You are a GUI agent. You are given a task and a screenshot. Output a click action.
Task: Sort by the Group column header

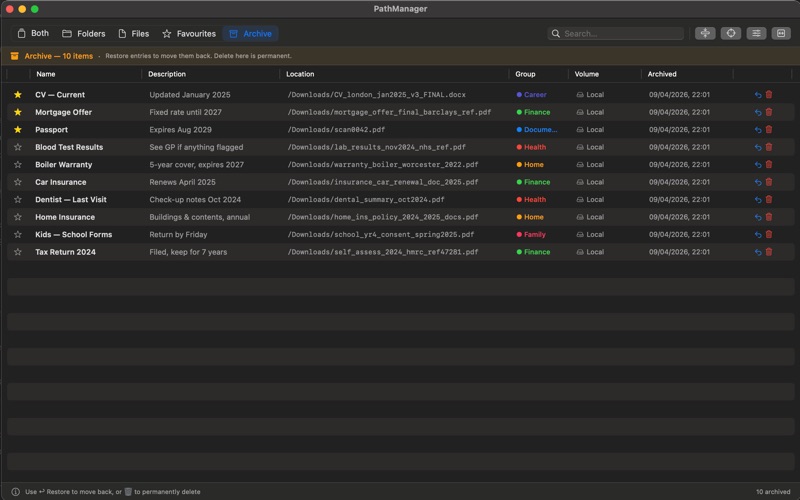pos(525,74)
